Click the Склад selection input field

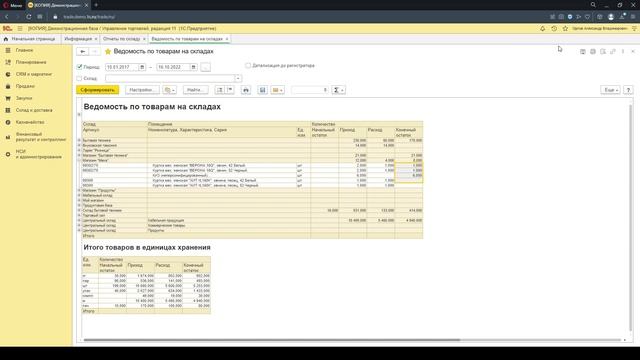pos(170,78)
